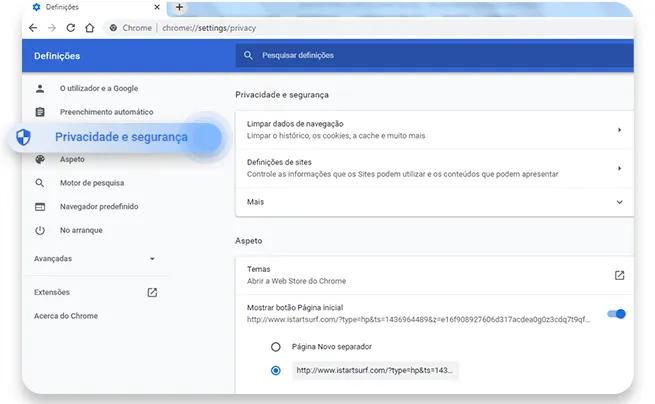Click the Mostrar botão Página inicial label
The image size is (655, 404).
point(295,308)
